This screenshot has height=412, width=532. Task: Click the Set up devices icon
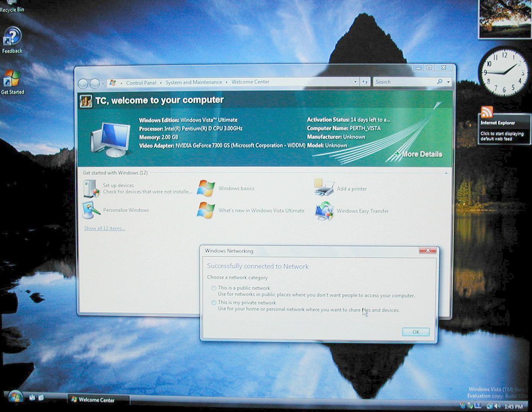[91, 188]
